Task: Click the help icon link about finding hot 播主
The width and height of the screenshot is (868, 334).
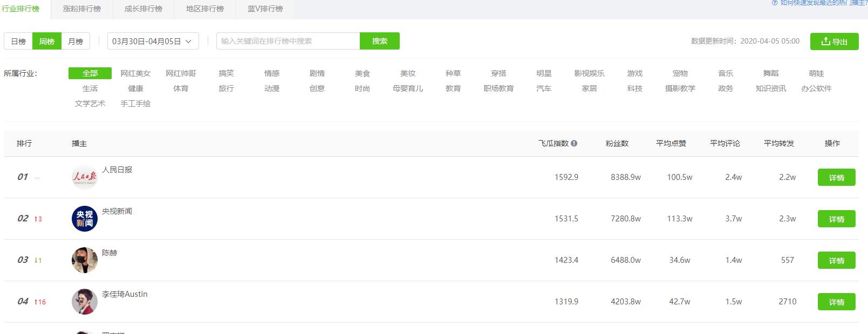Action: [x=819, y=3]
